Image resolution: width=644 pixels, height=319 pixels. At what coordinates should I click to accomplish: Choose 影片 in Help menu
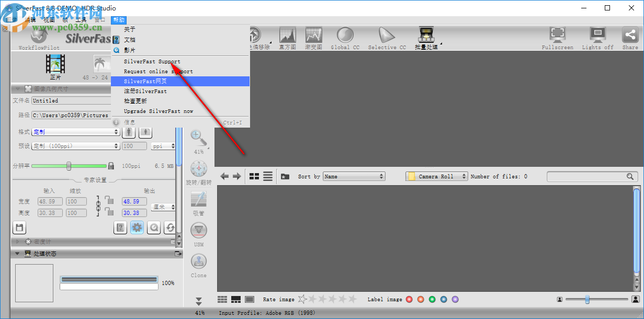pyautogui.click(x=180, y=50)
